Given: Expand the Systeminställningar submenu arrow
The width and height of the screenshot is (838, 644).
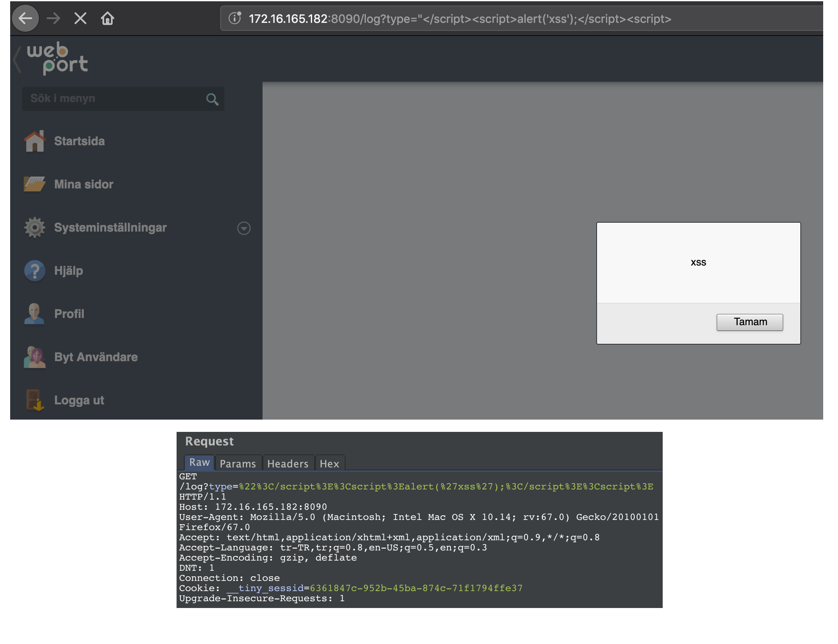Looking at the screenshot, I should (244, 228).
